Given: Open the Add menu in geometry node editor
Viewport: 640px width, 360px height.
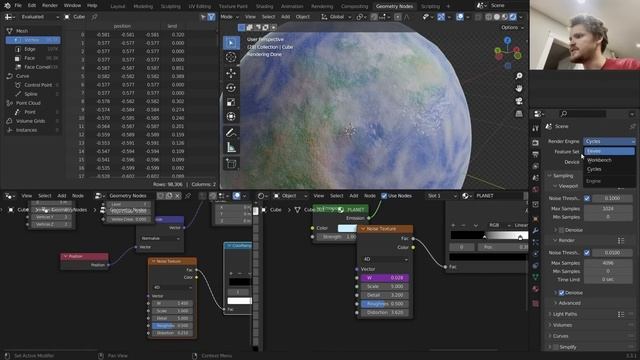Looking at the screenshot, I should click(x=61, y=196).
